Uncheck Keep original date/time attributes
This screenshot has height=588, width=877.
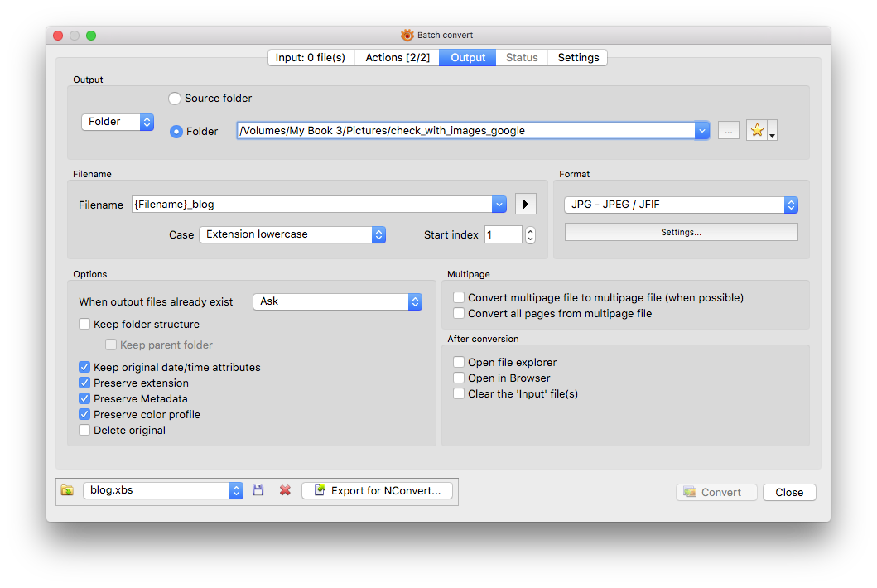pyautogui.click(x=84, y=367)
